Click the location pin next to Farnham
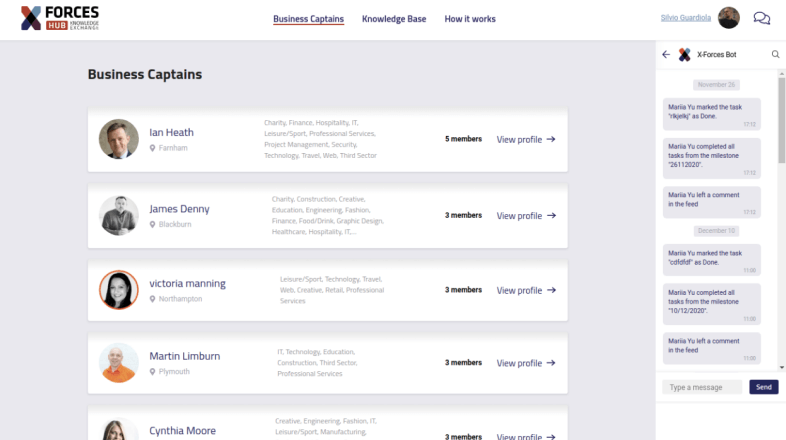 pos(153,148)
